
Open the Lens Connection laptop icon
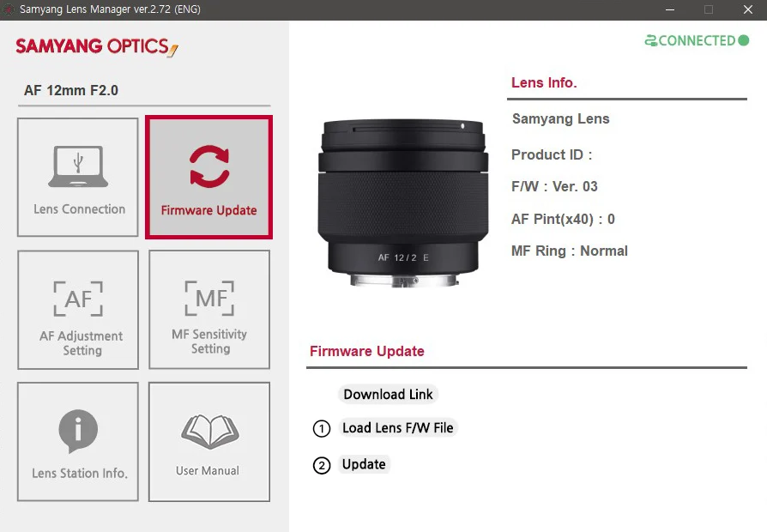pyautogui.click(x=78, y=166)
